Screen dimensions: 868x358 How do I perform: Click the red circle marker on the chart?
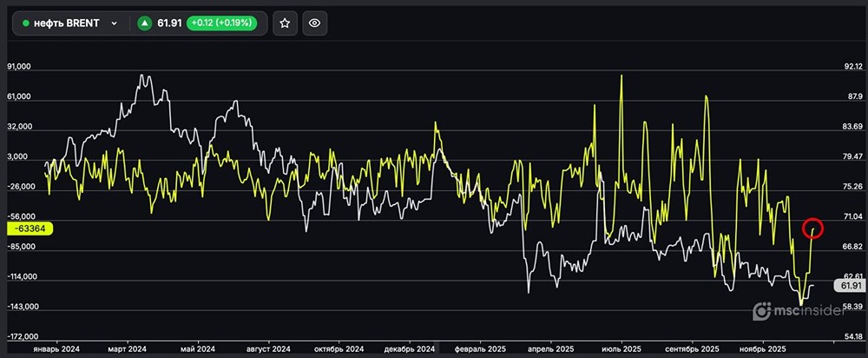coord(813,229)
